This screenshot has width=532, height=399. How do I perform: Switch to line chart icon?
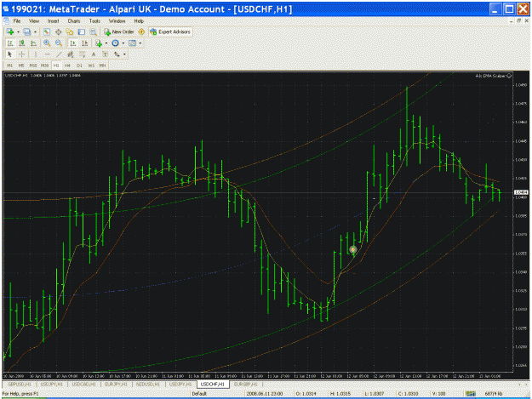click(x=33, y=43)
